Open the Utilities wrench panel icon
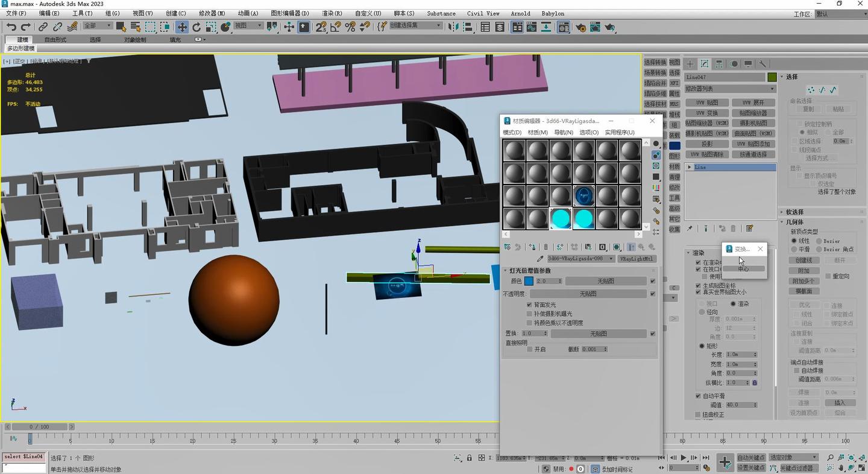The width and height of the screenshot is (868, 474). [763, 63]
